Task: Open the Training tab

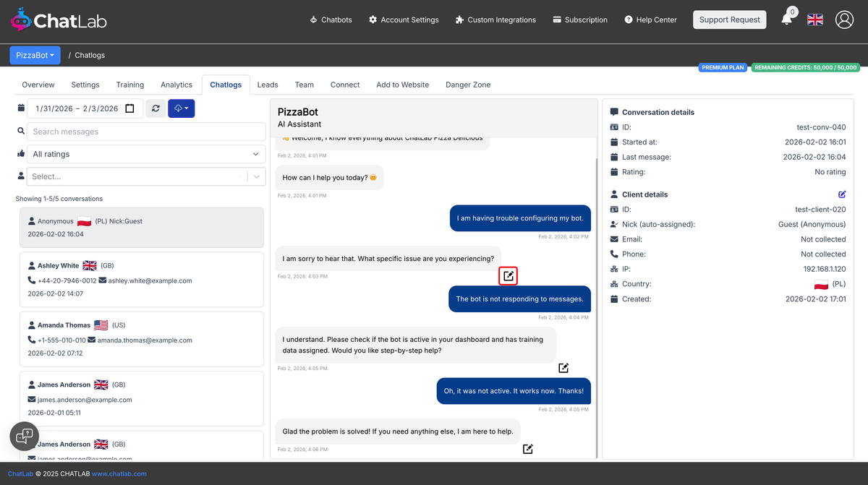Action: (x=130, y=85)
